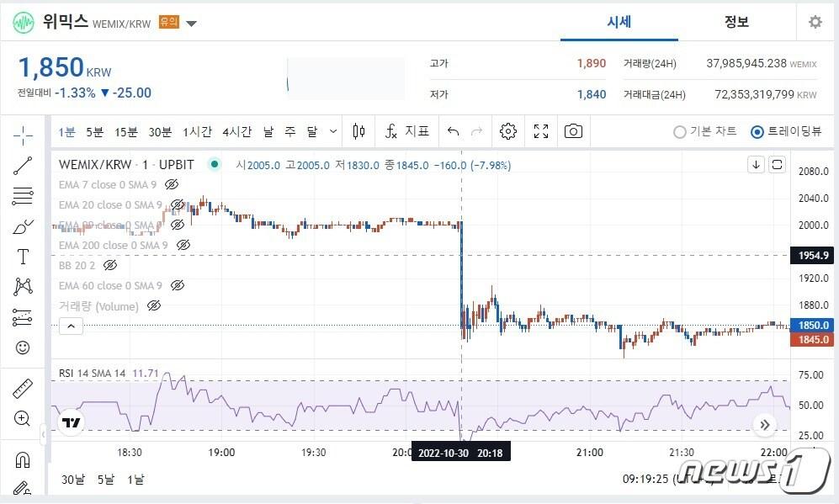Select the 날 daily interval

268,131
